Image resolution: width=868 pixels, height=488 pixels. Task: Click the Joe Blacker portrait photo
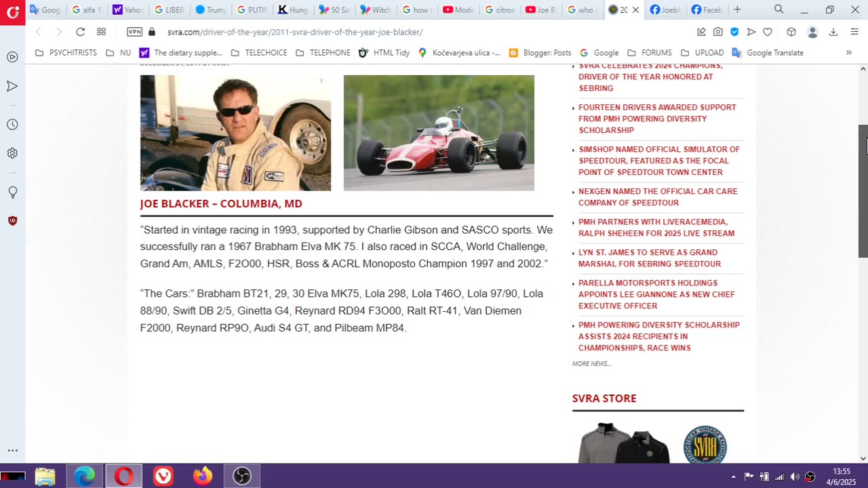(235, 133)
